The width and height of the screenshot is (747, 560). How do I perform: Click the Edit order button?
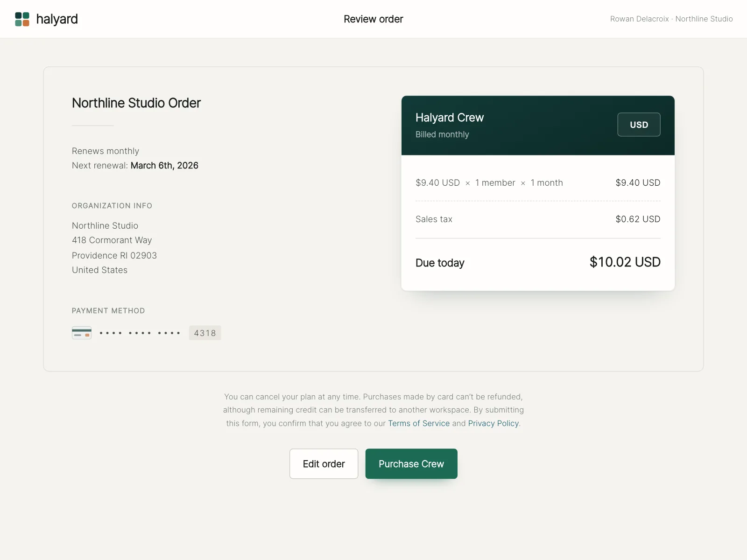324,464
